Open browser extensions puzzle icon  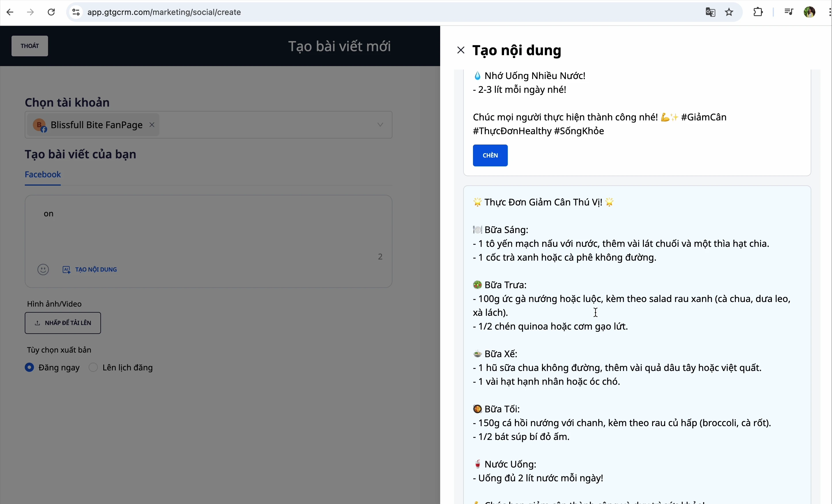point(758,12)
